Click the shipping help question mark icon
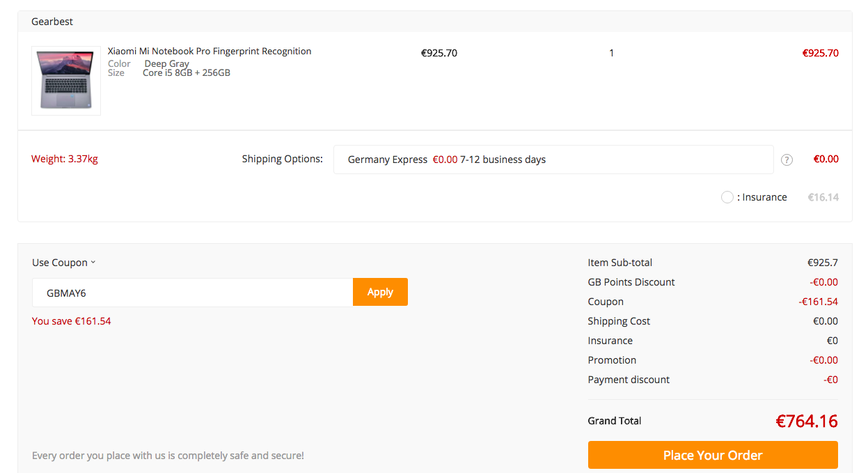This screenshot has width=868, height=473. (x=787, y=160)
